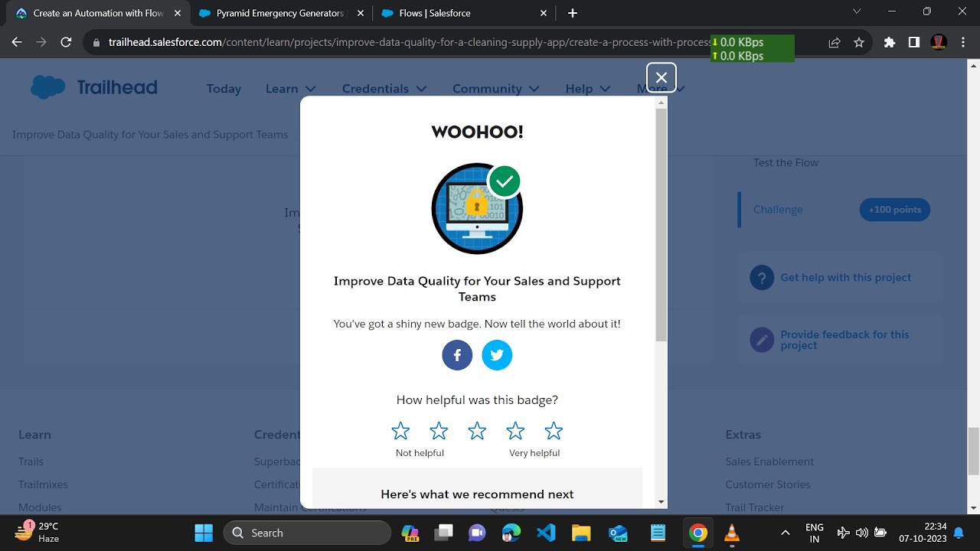
Task: Open Improve Data Quality breadcrumb link
Action: pyautogui.click(x=150, y=135)
